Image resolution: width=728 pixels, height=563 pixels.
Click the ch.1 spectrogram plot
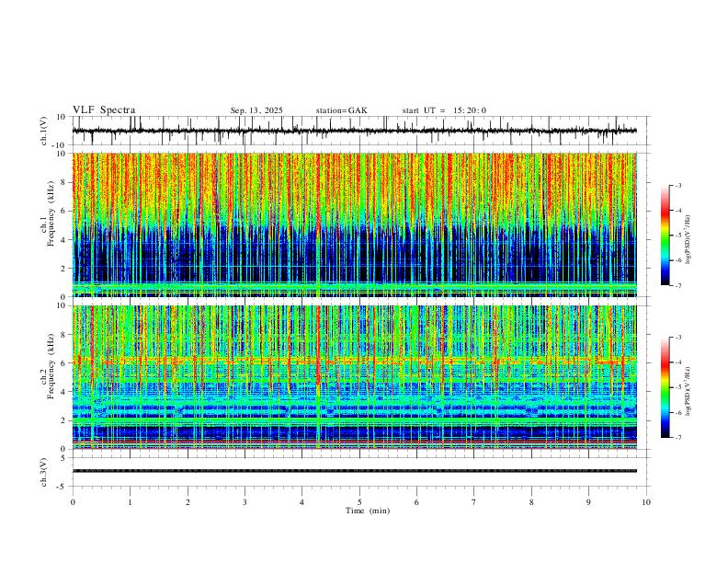tap(355, 224)
